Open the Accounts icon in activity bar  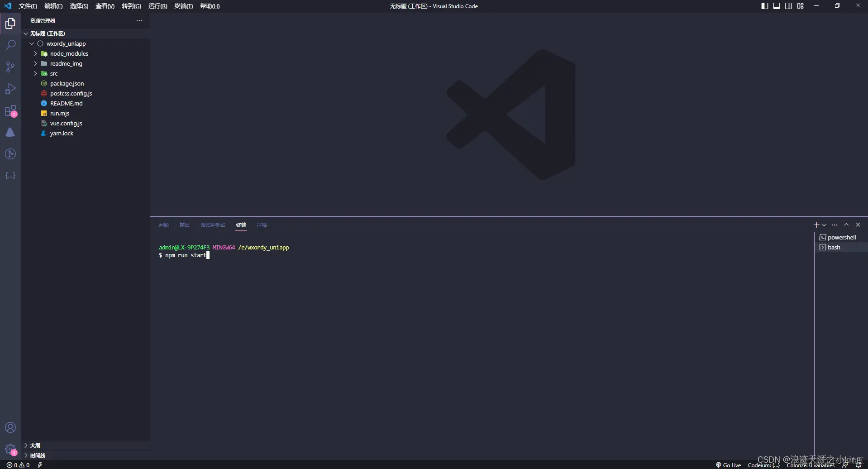click(x=10, y=428)
